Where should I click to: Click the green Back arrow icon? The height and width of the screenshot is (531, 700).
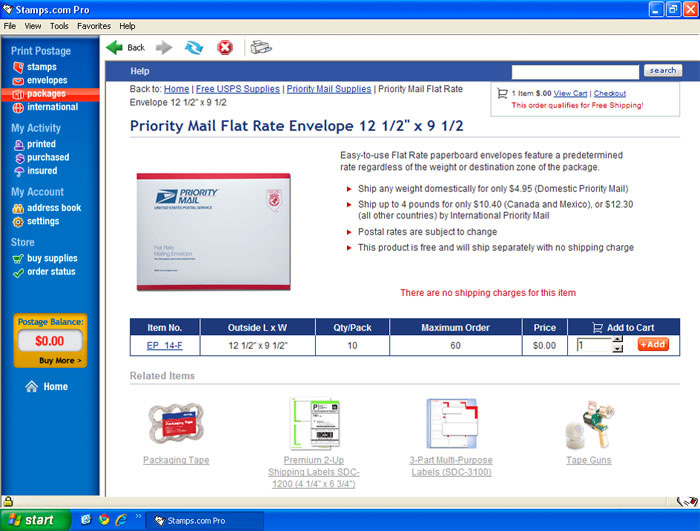click(x=114, y=47)
